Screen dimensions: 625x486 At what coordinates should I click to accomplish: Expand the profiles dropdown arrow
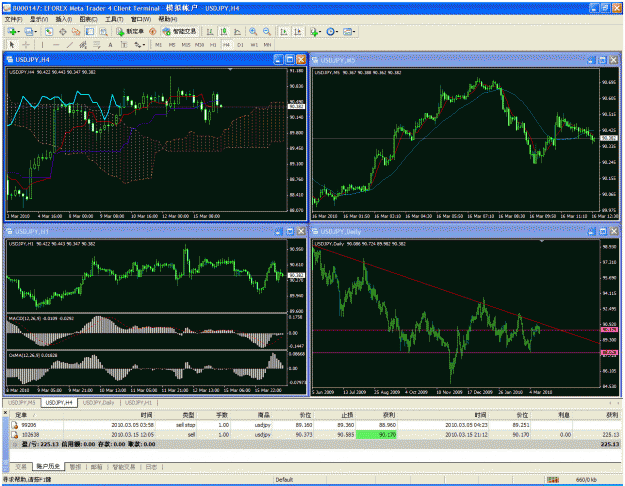pyautogui.click(x=36, y=31)
